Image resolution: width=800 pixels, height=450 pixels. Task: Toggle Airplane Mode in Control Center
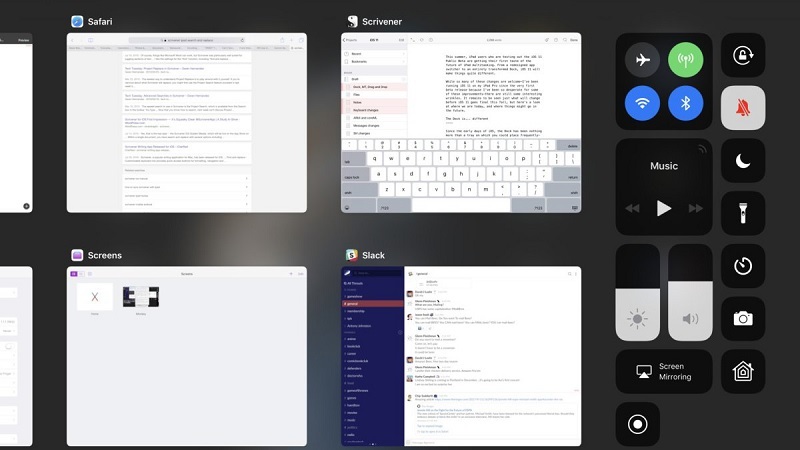(642, 60)
